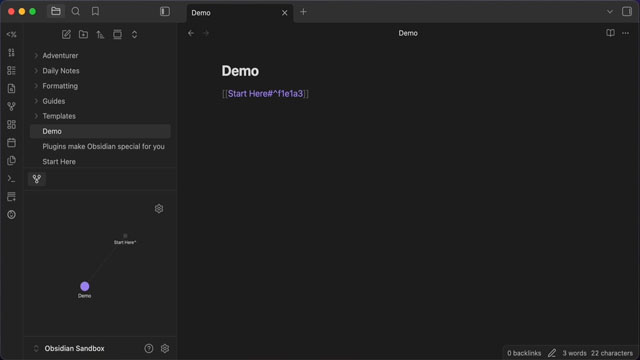
Task: Open Obsidian settings gear at sidebar bottom
Action: point(165,349)
